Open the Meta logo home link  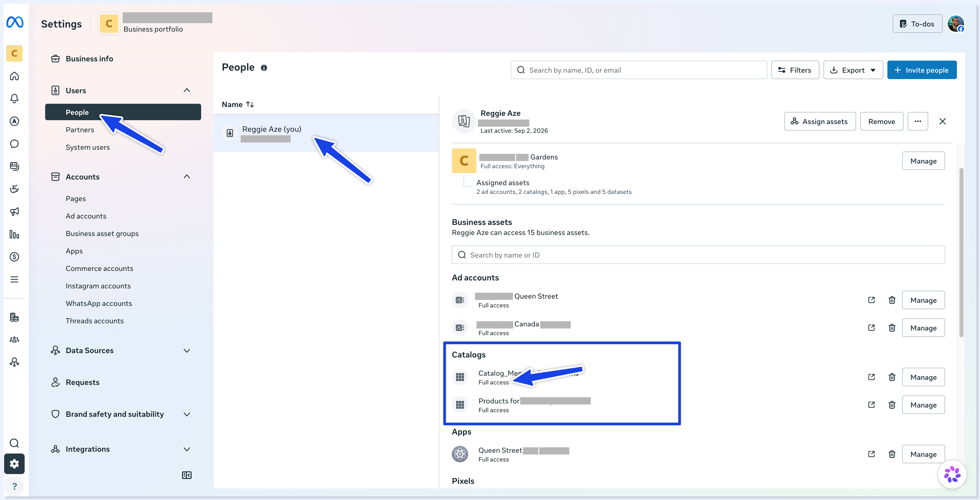(x=14, y=22)
